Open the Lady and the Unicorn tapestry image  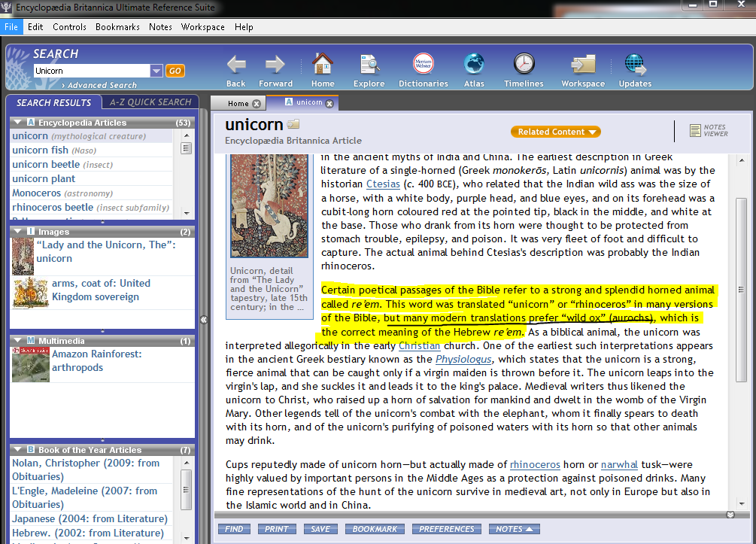click(23, 257)
